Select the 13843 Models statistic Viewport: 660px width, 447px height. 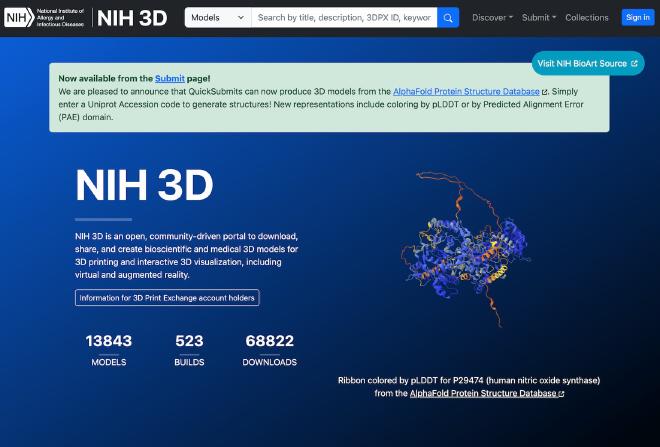coord(109,349)
